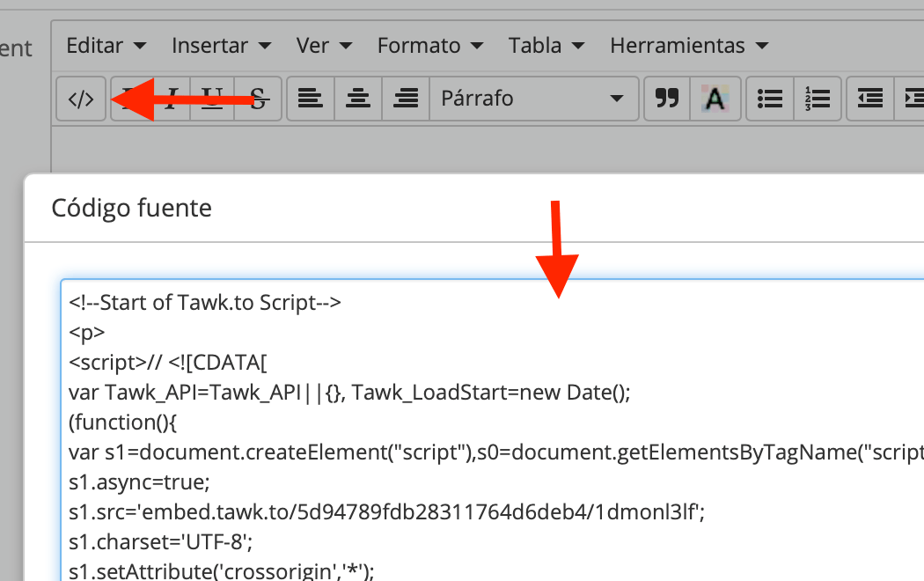
Task: Open the source code view button
Action: (x=81, y=99)
